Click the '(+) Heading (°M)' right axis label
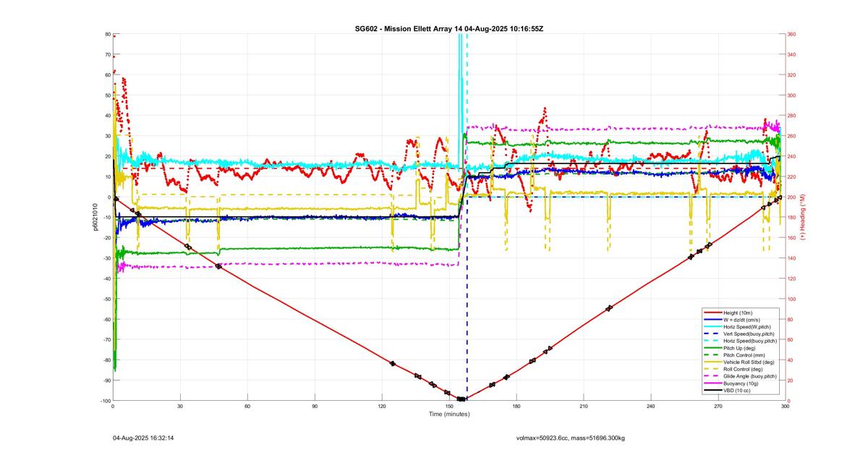Viewport: 868px width, 450px height. tap(802, 217)
